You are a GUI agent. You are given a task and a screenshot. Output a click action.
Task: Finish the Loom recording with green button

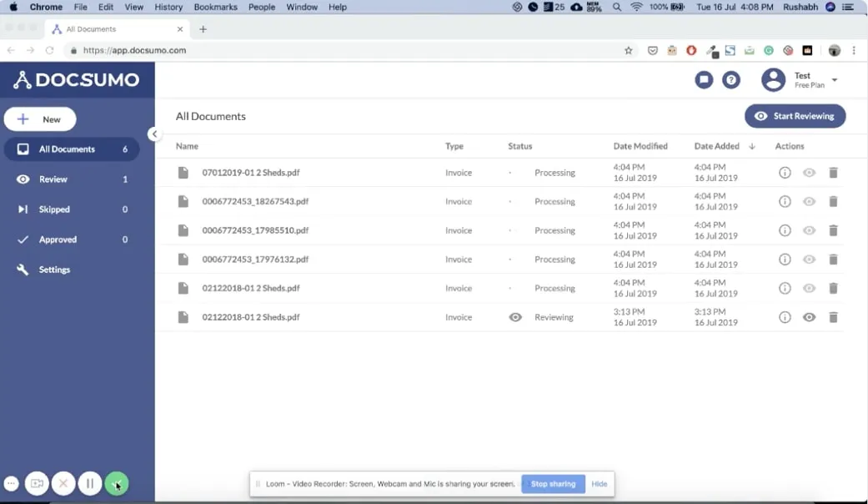(116, 483)
